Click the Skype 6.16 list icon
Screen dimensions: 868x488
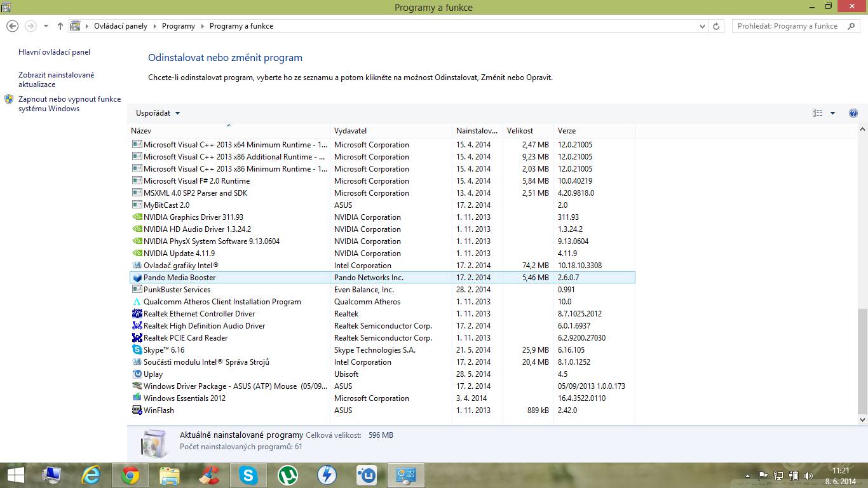coord(137,350)
